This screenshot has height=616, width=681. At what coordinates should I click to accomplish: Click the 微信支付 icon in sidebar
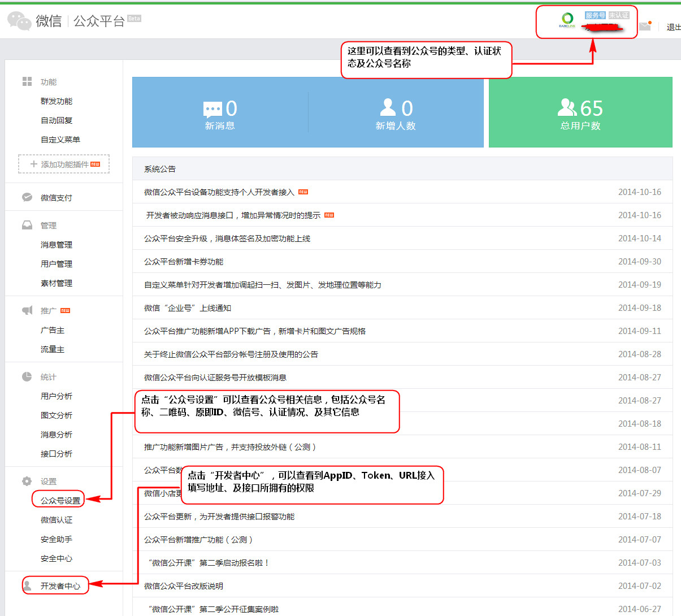click(x=27, y=197)
